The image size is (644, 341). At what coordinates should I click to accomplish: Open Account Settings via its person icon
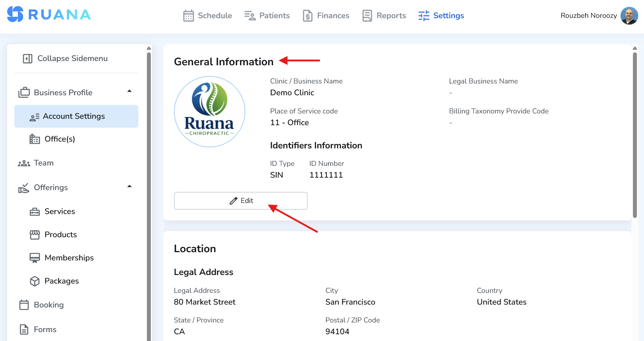click(x=34, y=116)
